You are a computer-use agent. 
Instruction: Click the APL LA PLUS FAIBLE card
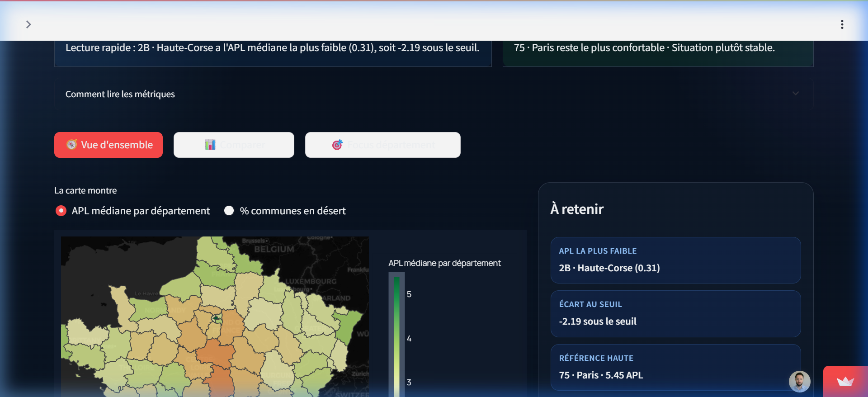[x=675, y=260]
